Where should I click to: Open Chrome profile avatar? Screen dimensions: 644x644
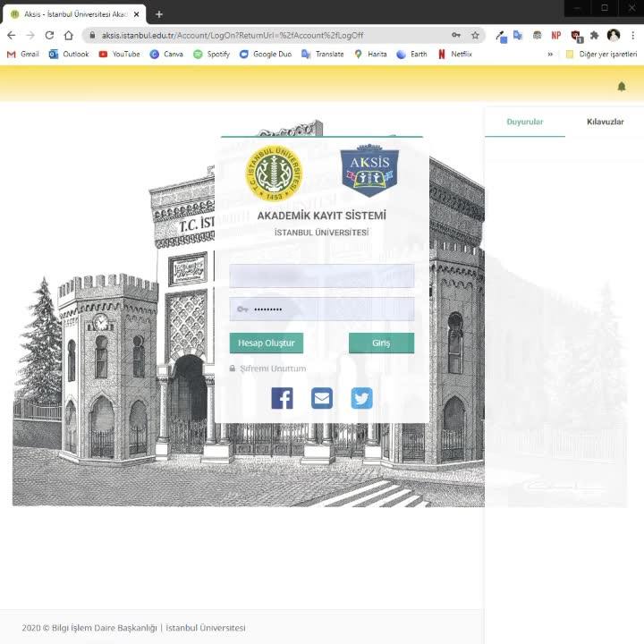click(614, 35)
